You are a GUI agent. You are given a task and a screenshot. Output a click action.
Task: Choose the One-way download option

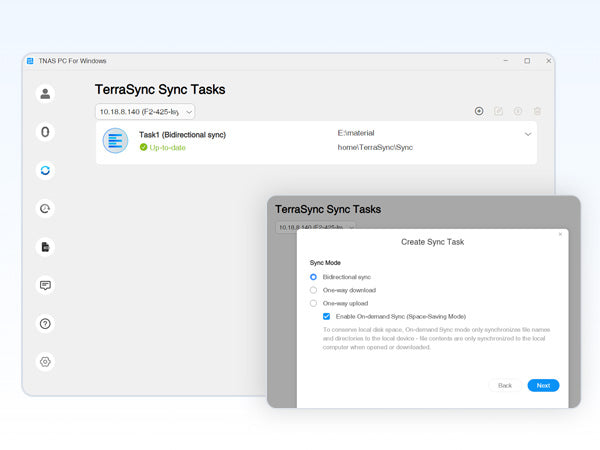click(313, 290)
